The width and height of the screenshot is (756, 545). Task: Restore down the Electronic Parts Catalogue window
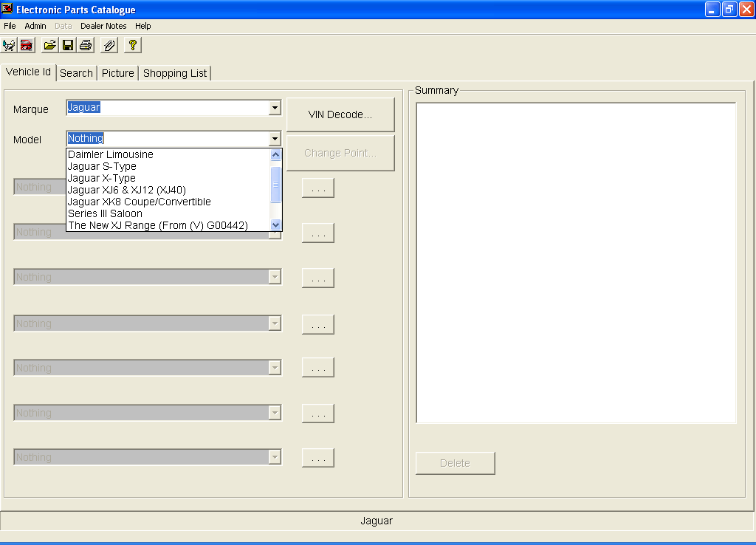[x=729, y=9]
